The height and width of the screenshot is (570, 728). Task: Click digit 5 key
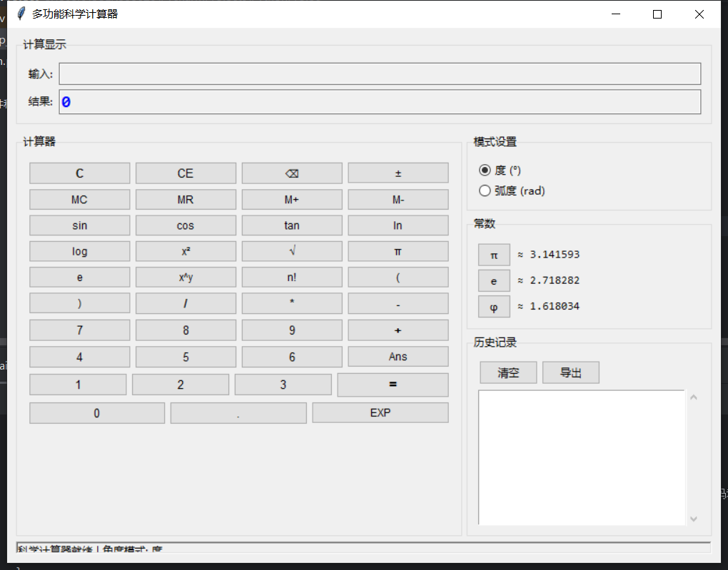click(186, 357)
